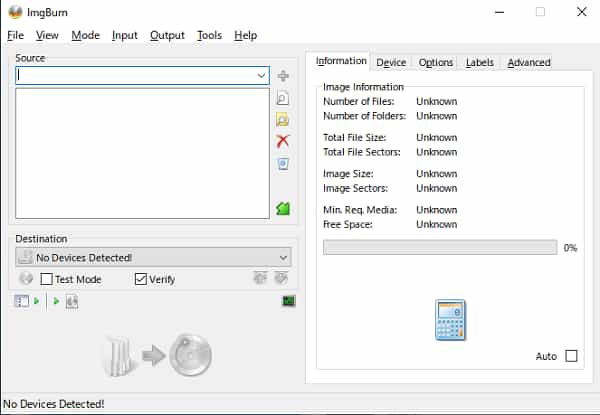Open the Tools menu
The height and width of the screenshot is (415, 600).
209,35
